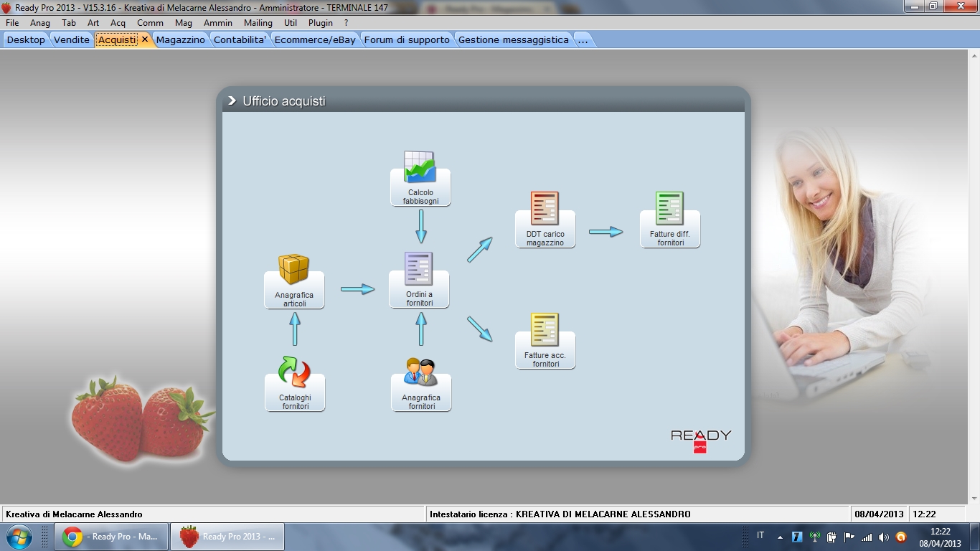
Task: Switch to Chrome taskbar window
Action: click(111, 537)
